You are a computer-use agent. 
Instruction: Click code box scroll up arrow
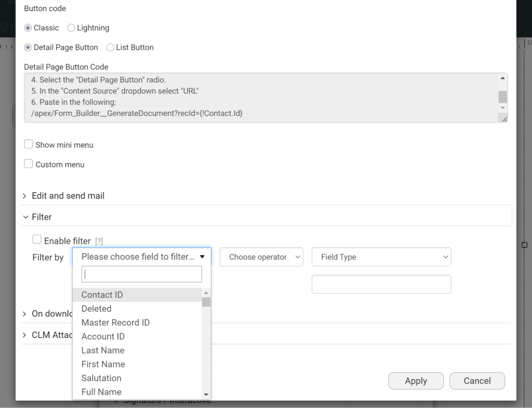[503, 78]
